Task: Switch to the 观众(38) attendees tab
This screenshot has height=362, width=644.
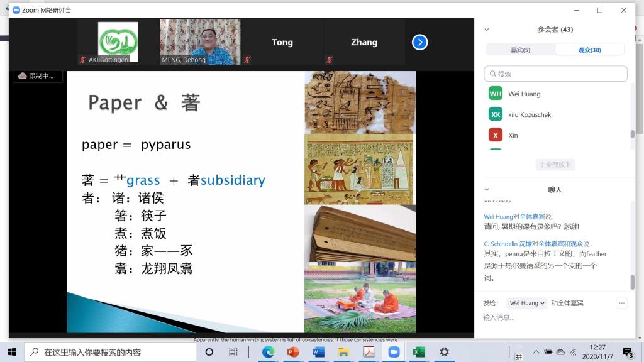Action: tap(589, 50)
